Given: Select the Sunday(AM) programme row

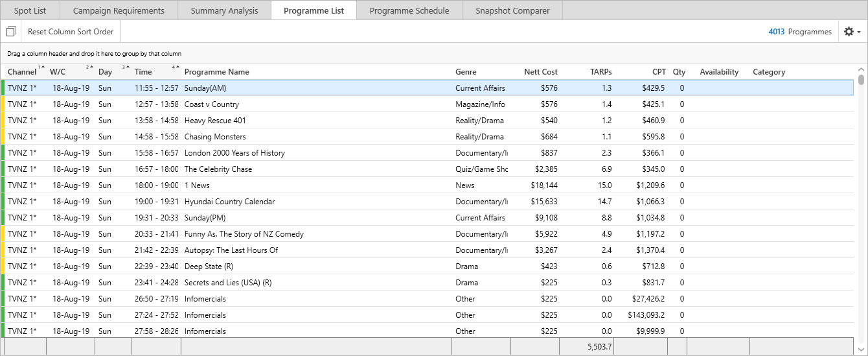Looking at the screenshot, I should [x=428, y=88].
